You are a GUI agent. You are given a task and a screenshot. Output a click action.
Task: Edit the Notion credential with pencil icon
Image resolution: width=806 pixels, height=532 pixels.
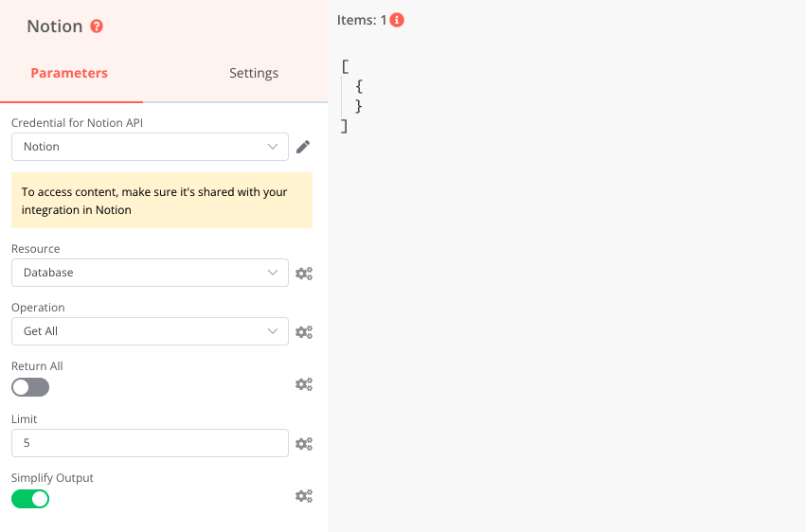tap(303, 147)
